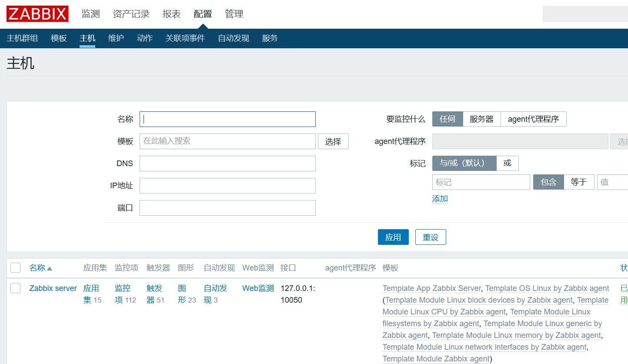Click the 重设 filter button

tap(431, 237)
